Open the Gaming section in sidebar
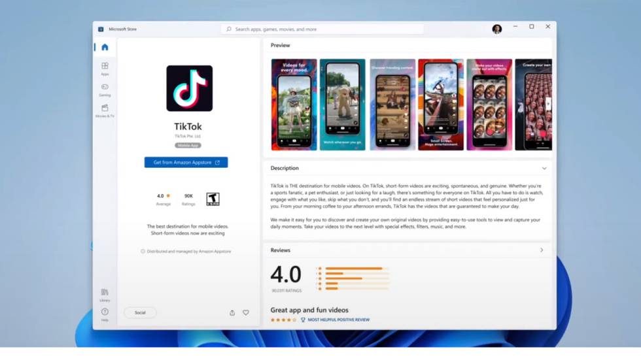Screen dimensions: 641x364 click(105, 90)
